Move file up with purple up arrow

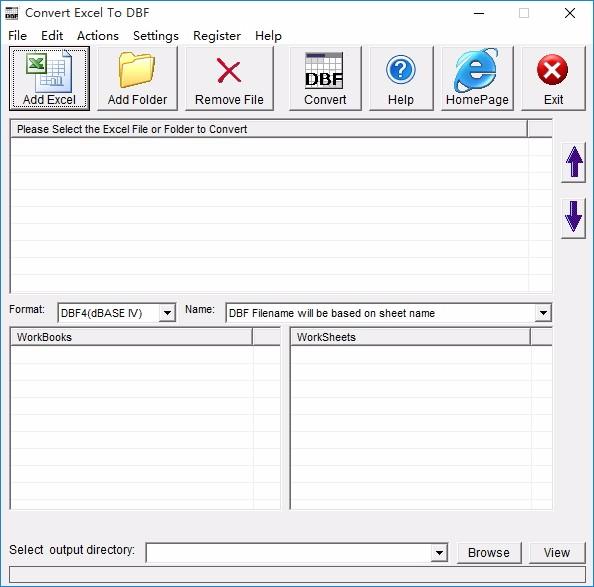coord(574,162)
